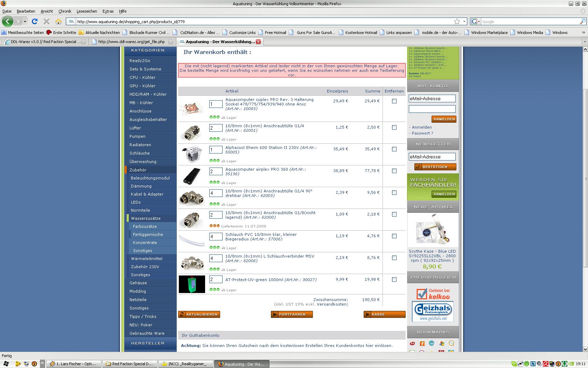Image resolution: width=588 pixels, height=368 pixels.
Task: Click the Google search magnifier icon
Action: point(583,21)
